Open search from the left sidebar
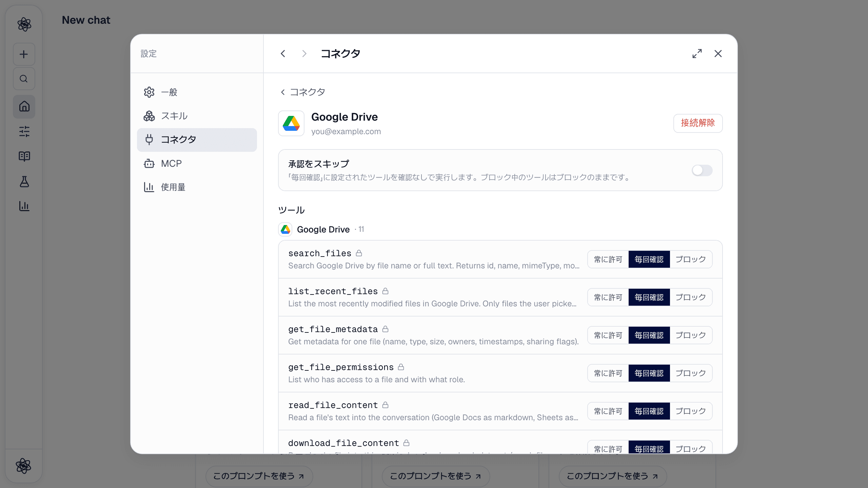 pos(24,79)
